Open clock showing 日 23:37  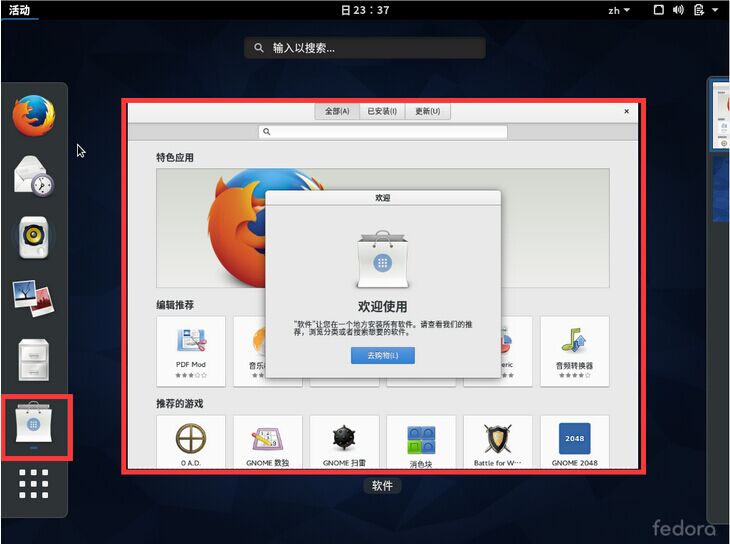click(x=365, y=10)
